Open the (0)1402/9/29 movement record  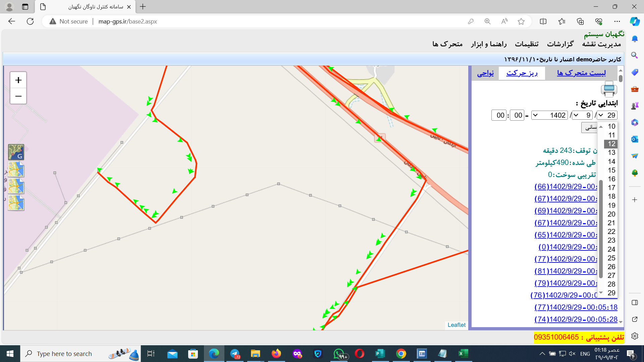[568, 247]
